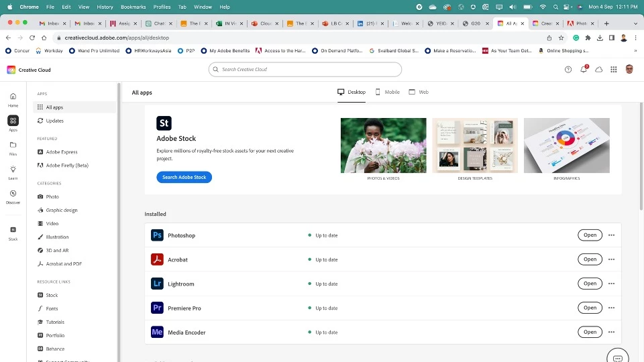Open the help question mark icon

(x=568, y=70)
